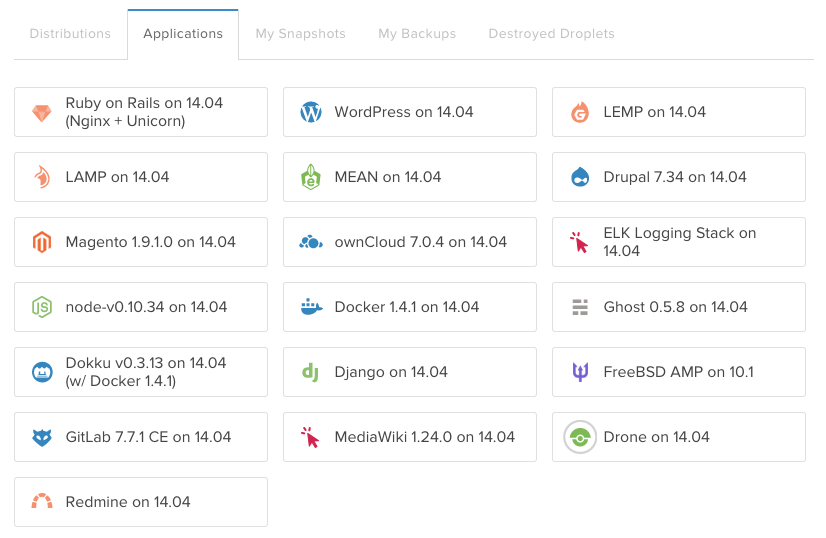Select Magento 1.9.1.0 on 14.04
Image resolution: width=826 pixels, height=538 pixels.
click(x=141, y=242)
